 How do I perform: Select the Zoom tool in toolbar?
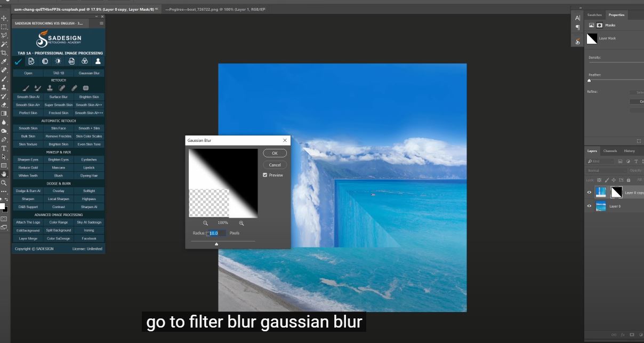[4, 182]
